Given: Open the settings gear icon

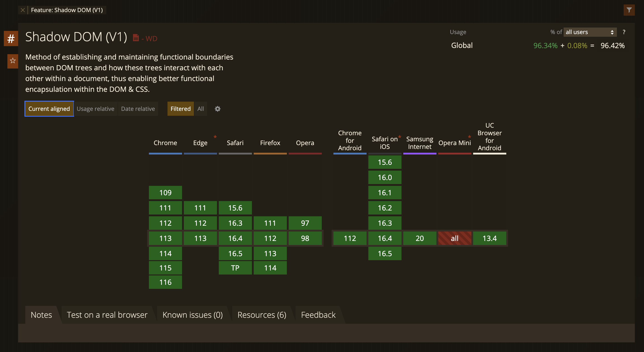Looking at the screenshot, I should (x=217, y=109).
